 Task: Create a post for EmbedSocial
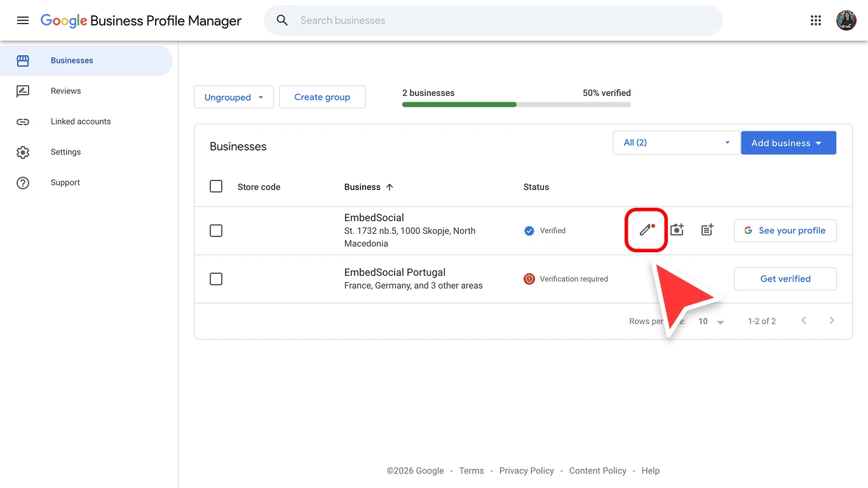pyautogui.click(x=707, y=230)
